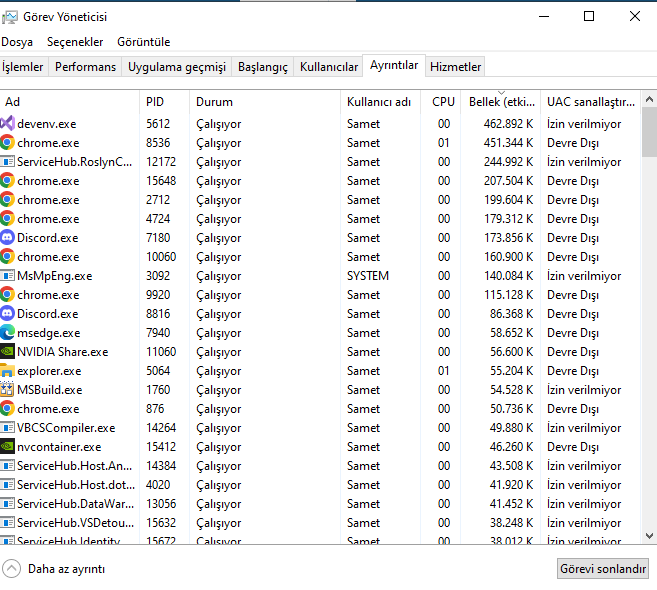Screen dimensions: 657x590
Task: Switch to the Başlangıç tab
Action: point(263,67)
